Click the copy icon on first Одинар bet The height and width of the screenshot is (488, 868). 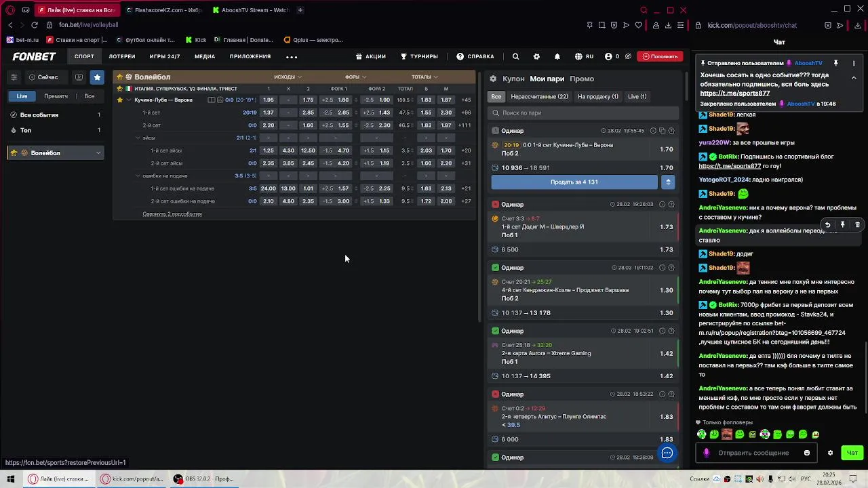(663, 131)
